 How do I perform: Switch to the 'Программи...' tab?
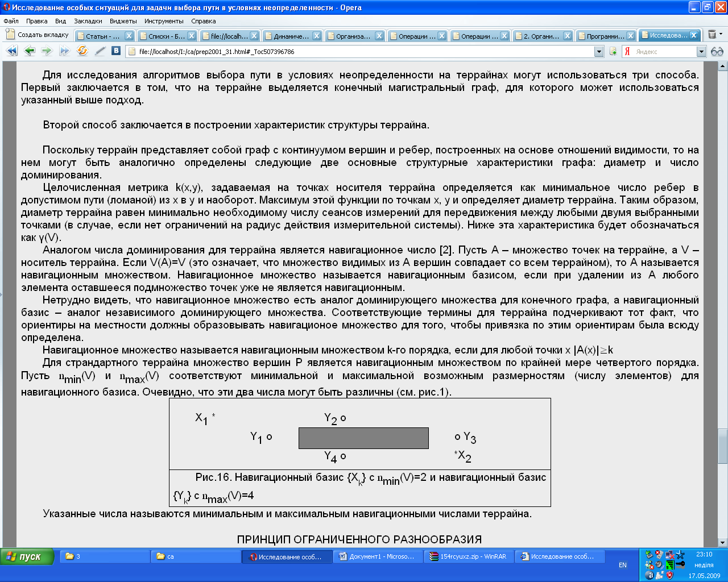pyautogui.click(x=604, y=36)
